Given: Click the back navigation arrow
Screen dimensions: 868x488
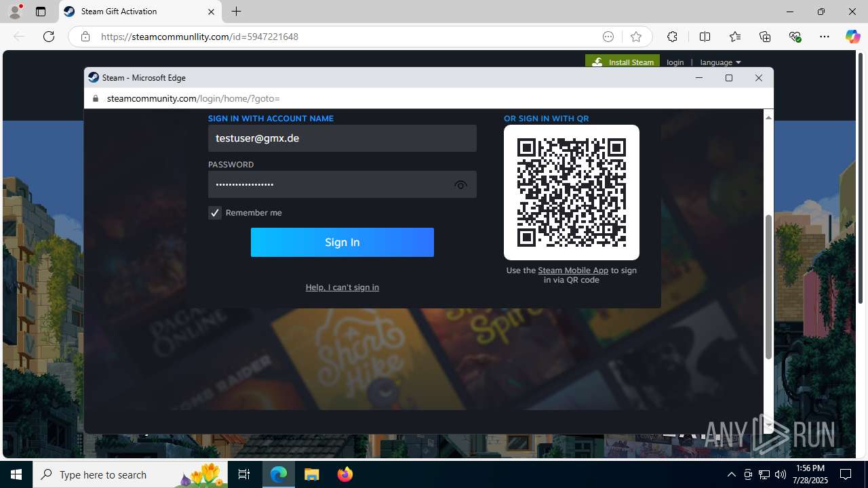Looking at the screenshot, I should [19, 37].
